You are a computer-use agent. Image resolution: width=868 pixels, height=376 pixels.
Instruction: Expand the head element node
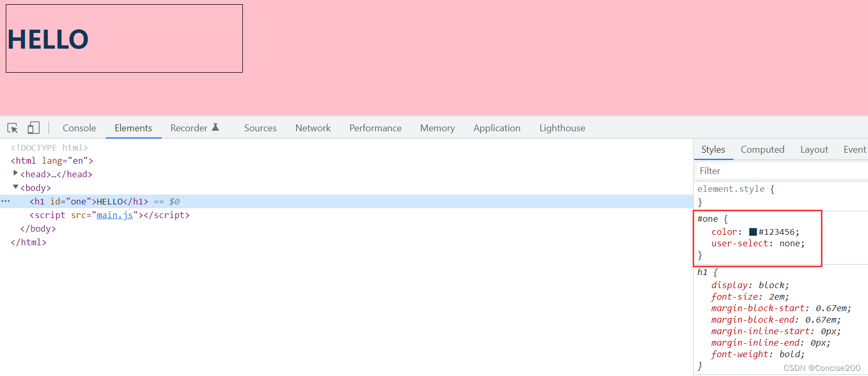[x=16, y=173]
